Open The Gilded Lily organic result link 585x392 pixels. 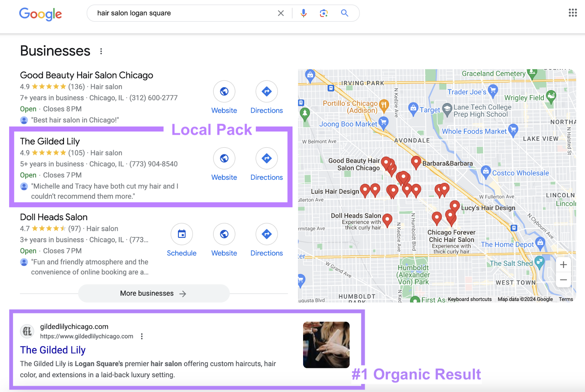coord(52,350)
